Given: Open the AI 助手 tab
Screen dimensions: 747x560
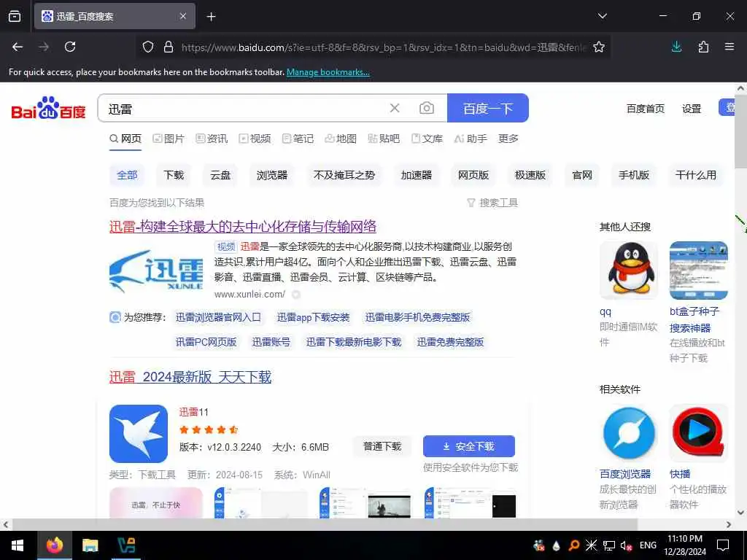Looking at the screenshot, I should [x=471, y=139].
